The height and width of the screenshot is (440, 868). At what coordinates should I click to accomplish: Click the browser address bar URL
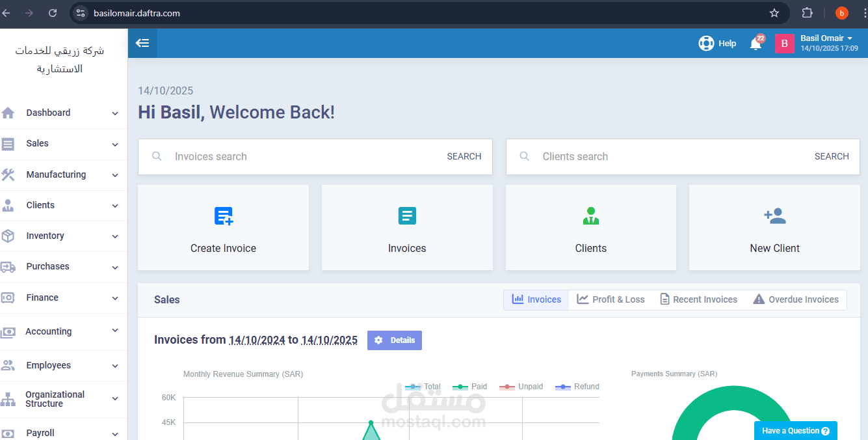click(137, 13)
